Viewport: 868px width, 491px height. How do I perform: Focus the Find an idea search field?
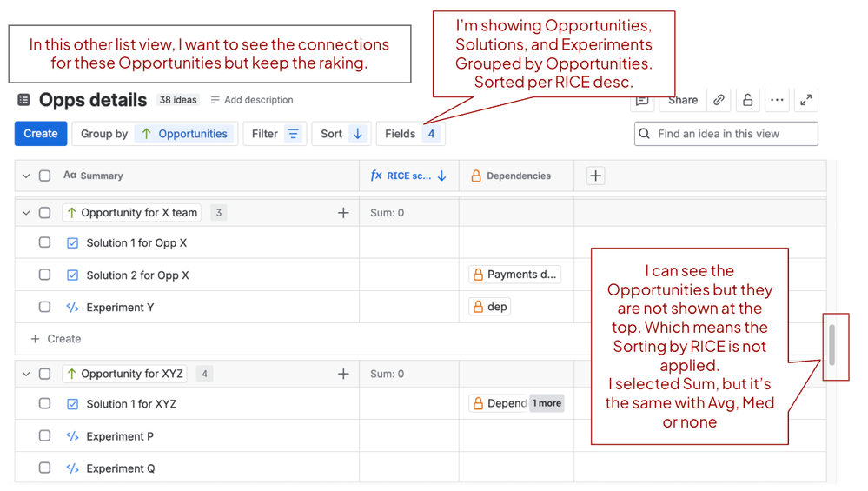tap(726, 134)
